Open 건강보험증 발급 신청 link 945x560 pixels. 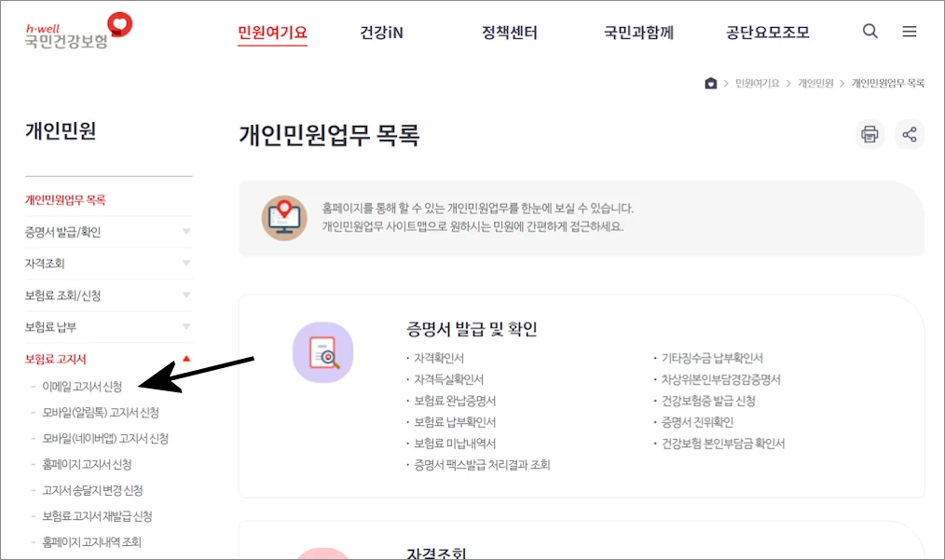(x=708, y=401)
